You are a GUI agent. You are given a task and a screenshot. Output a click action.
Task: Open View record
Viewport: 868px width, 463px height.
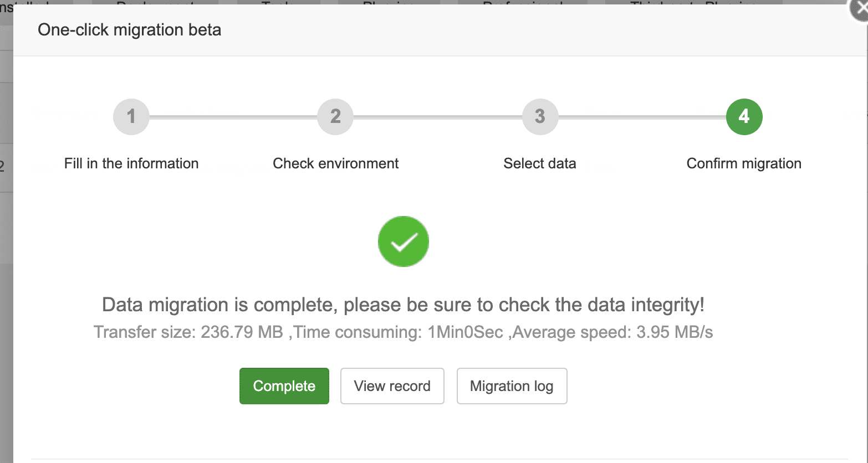tap(392, 386)
